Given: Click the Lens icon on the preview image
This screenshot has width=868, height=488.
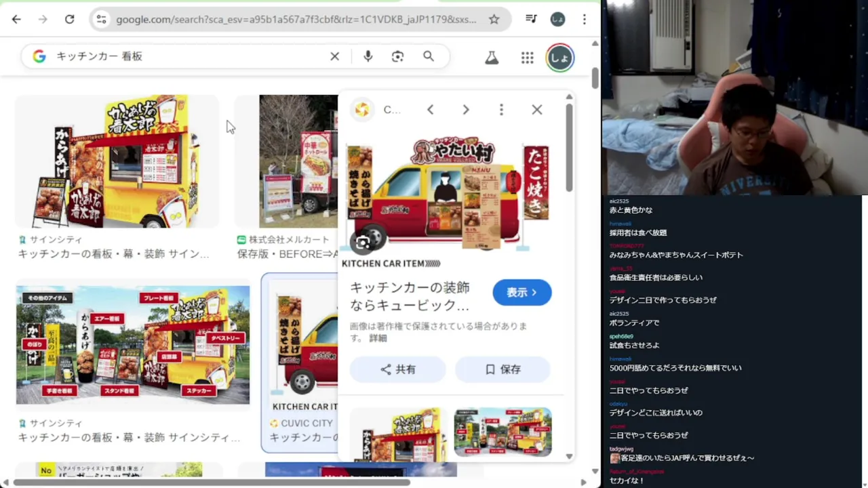Looking at the screenshot, I should [x=363, y=242].
